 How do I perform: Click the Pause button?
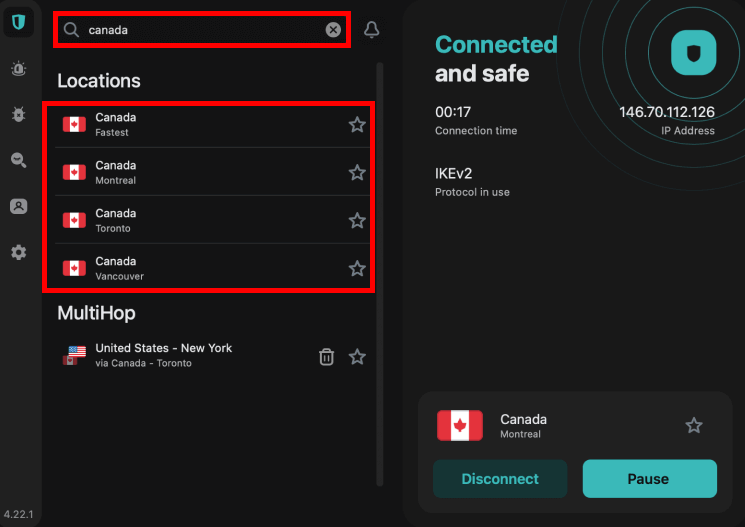649,479
